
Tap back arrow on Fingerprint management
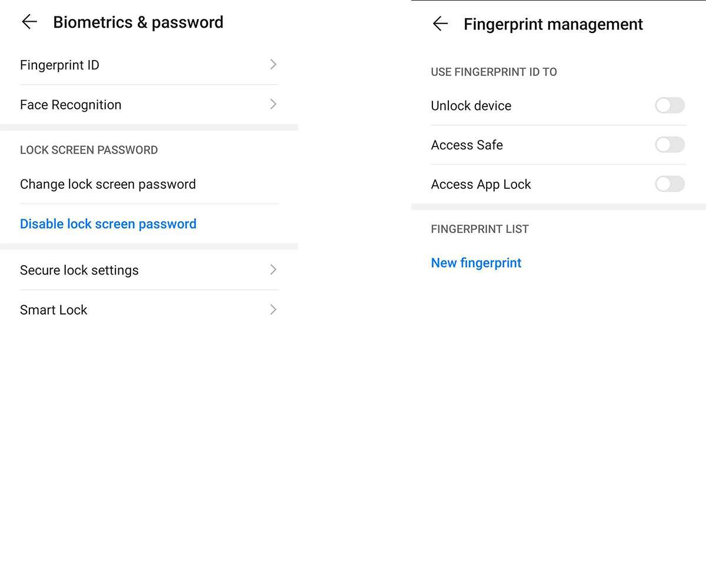coord(440,24)
